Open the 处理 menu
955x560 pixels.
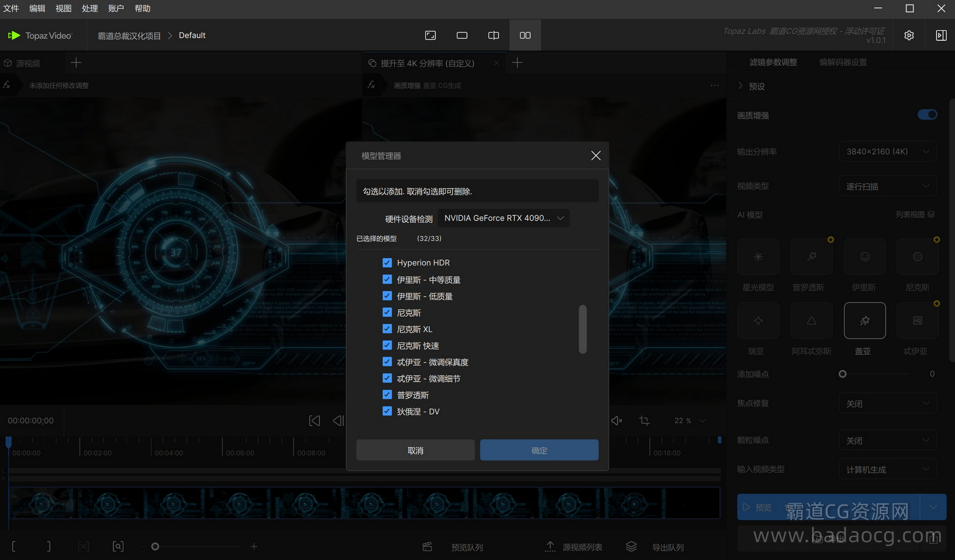click(90, 8)
